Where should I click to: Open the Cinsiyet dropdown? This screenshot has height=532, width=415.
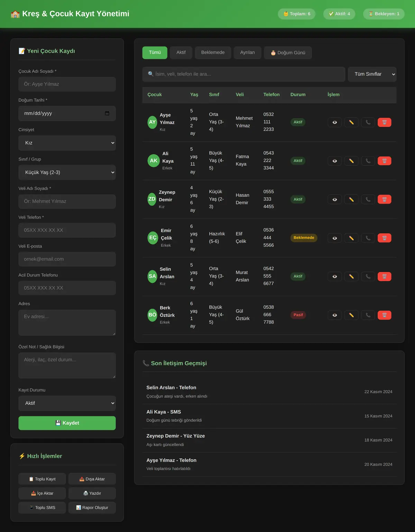coord(67,143)
